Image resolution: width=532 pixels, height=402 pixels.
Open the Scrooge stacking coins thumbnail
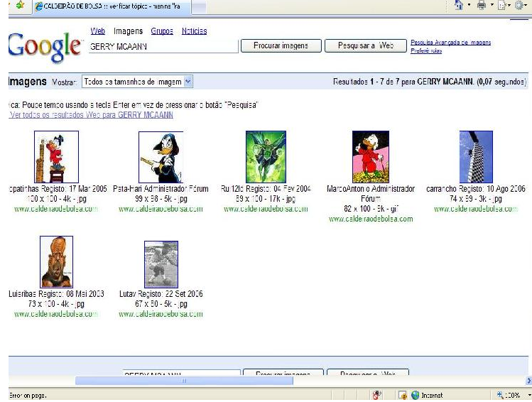56,157
